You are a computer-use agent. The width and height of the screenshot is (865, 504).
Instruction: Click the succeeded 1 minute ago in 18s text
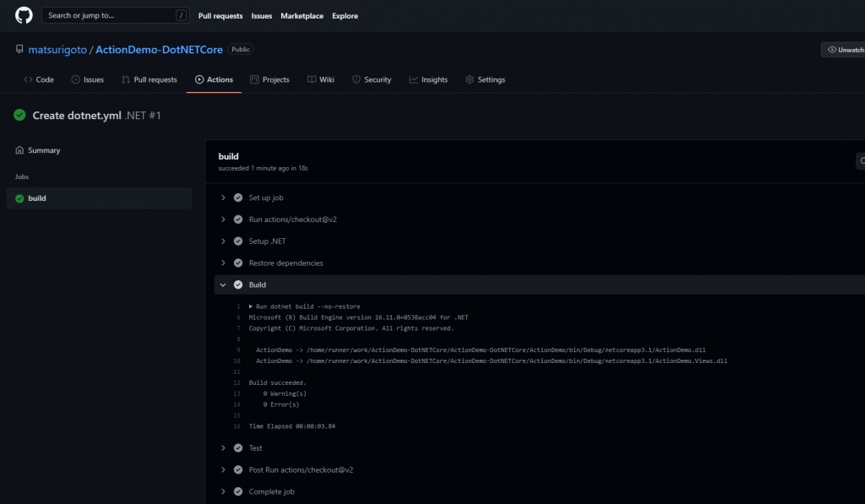pyautogui.click(x=264, y=168)
